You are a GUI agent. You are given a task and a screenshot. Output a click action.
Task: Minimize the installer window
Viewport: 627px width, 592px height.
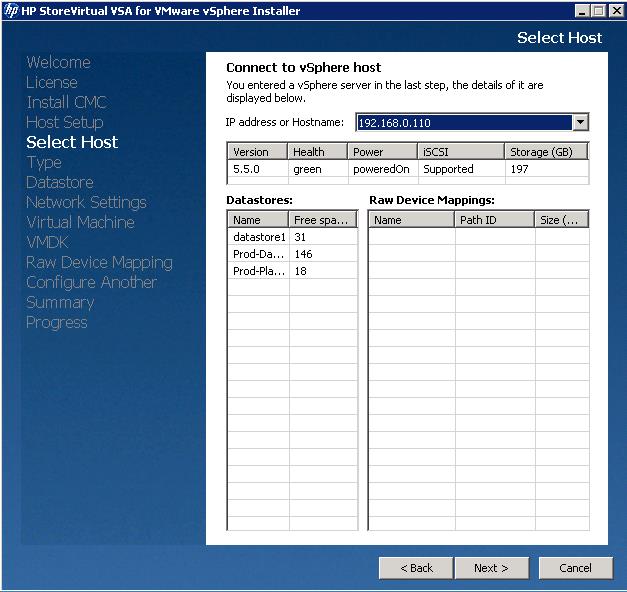pyautogui.click(x=582, y=10)
